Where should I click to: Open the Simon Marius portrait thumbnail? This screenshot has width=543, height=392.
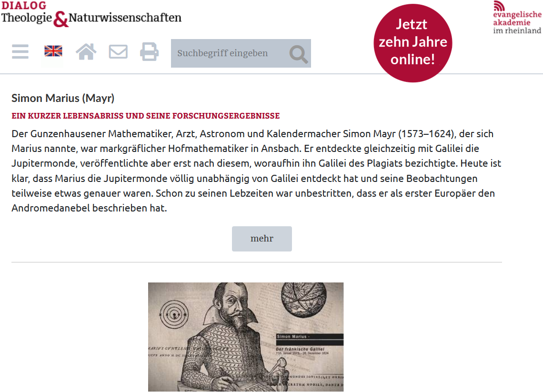246,337
